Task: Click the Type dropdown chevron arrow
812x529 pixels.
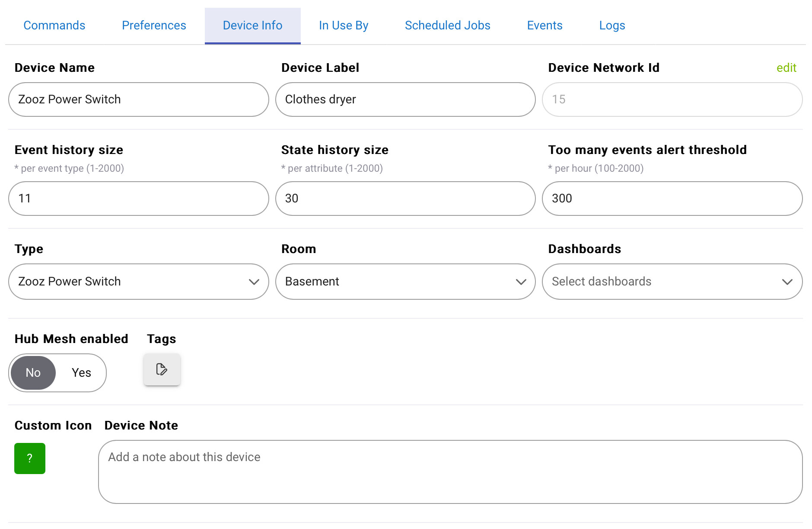Action: point(254,282)
